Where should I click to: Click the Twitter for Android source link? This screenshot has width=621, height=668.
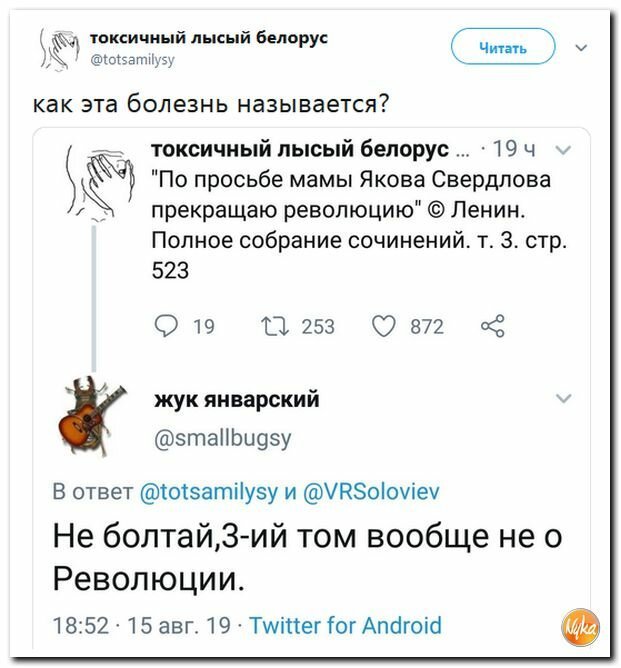(345, 625)
